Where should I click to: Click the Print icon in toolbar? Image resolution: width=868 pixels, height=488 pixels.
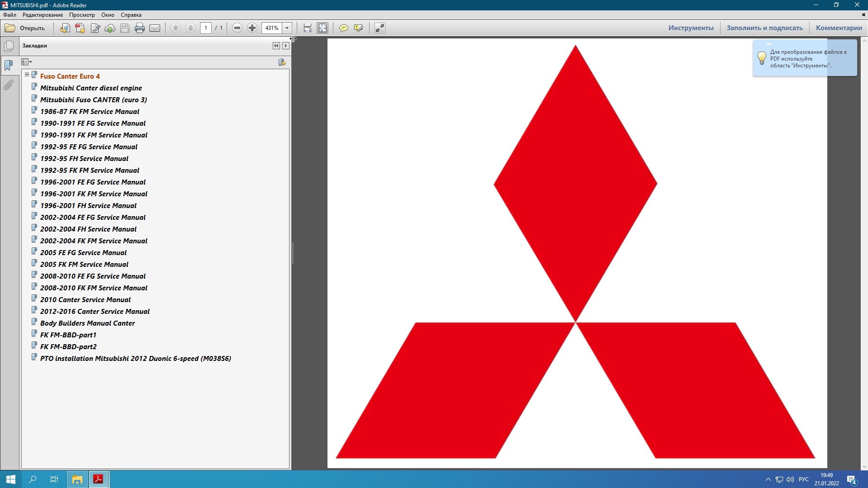pyautogui.click(x=140, y=28)
